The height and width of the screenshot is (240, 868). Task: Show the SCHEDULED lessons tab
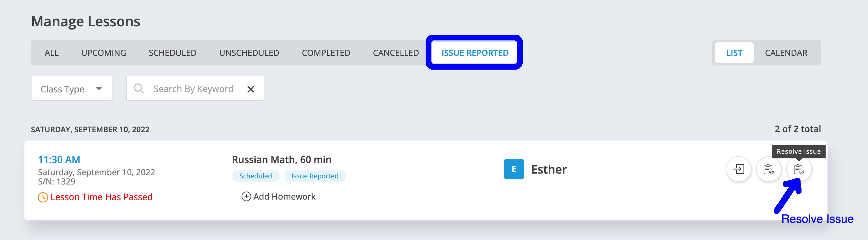pyautogui.click(x=172, y=53)
